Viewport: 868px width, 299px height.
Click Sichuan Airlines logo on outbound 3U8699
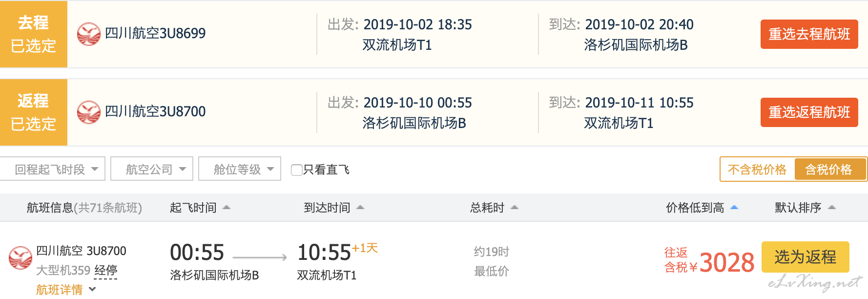[x=89, y=34]
